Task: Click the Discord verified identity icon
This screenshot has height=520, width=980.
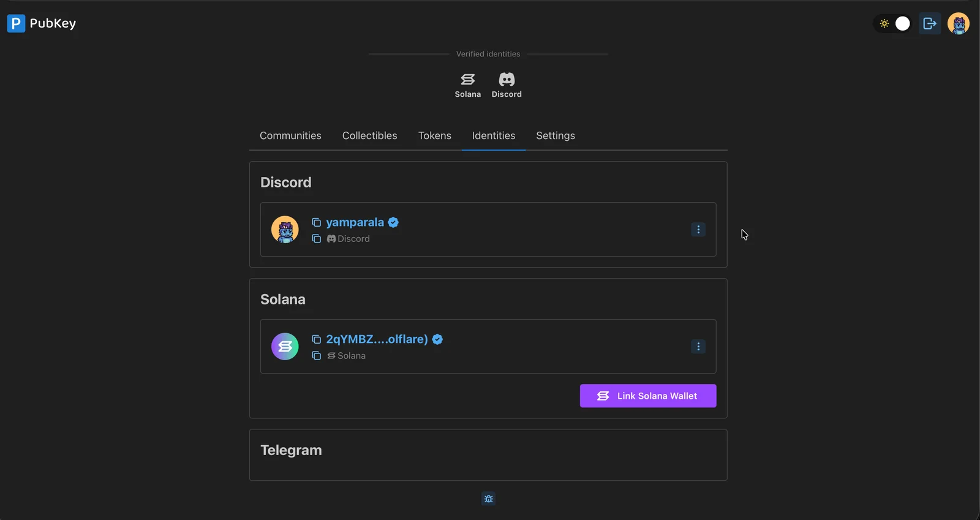Action: [x=507, y=85]
